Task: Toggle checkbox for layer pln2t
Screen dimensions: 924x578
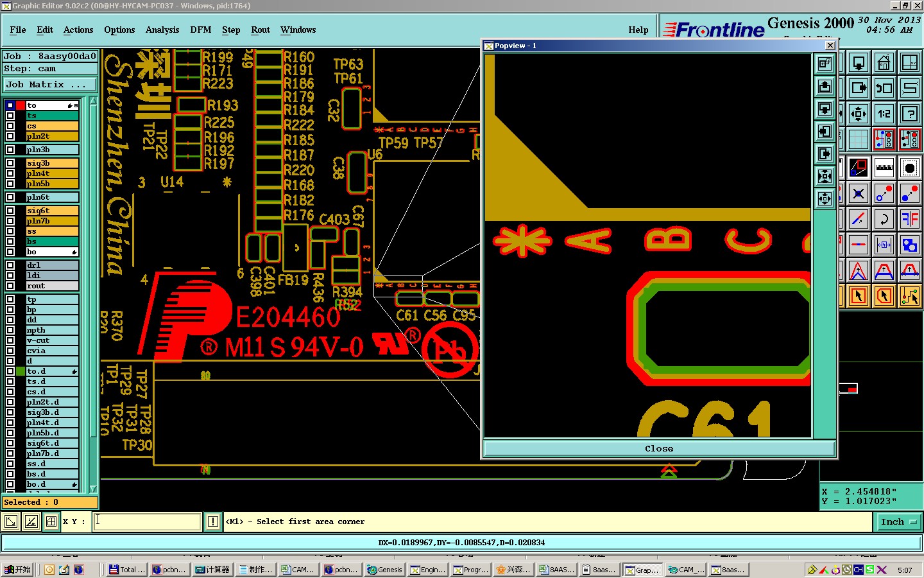Action: [10, 136]
